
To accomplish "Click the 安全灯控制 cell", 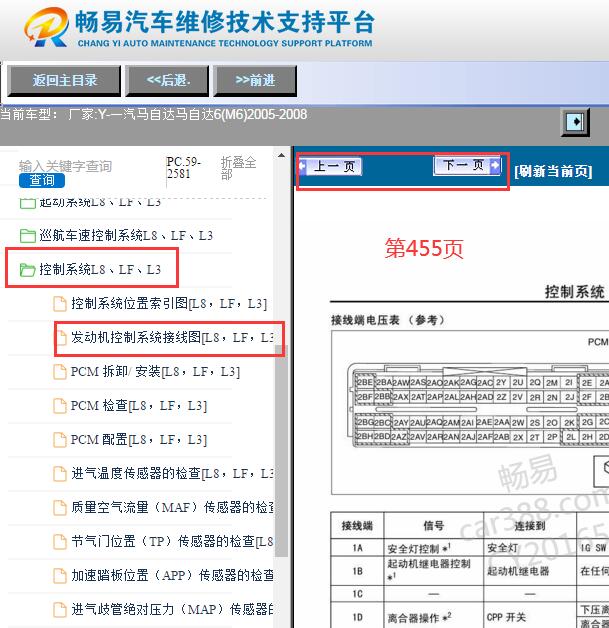I will click(434, 548).
